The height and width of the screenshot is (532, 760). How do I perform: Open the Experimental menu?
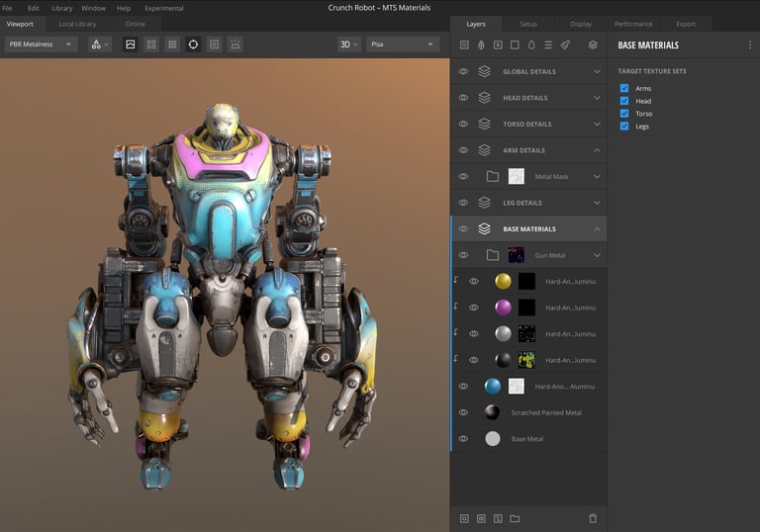tap(164, 8)
